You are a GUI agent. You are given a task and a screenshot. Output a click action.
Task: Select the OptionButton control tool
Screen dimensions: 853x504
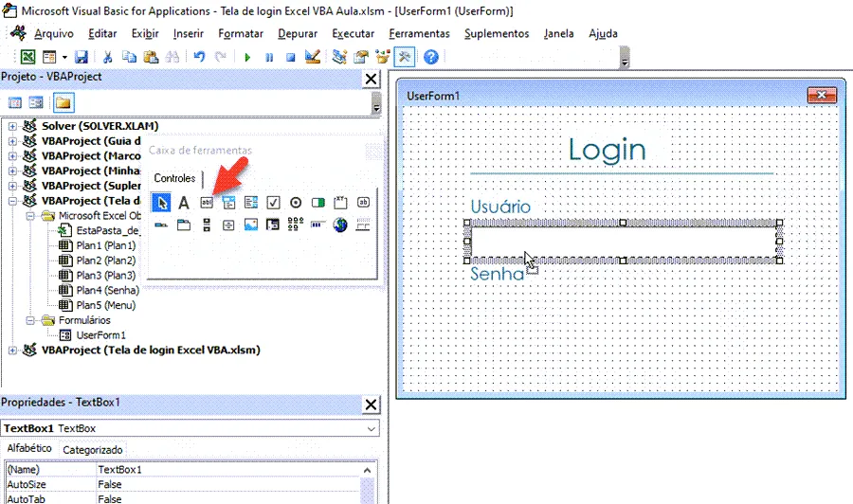pos(296,203)
